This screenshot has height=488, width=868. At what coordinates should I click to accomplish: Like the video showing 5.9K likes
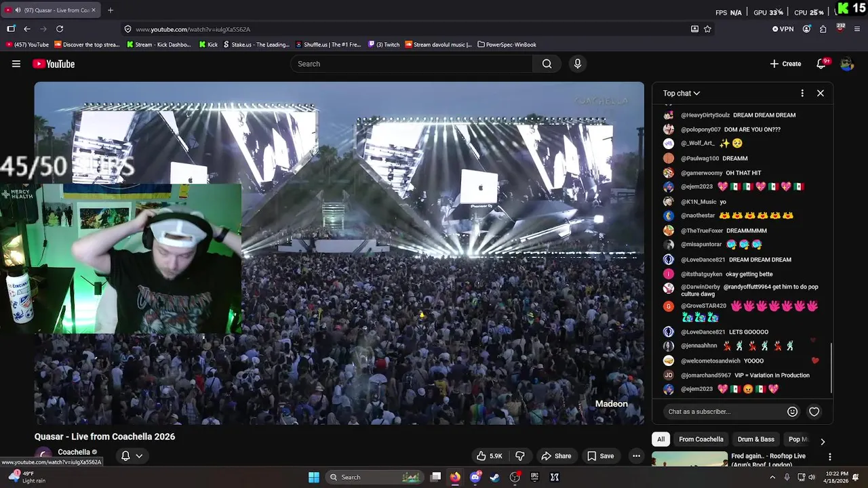[x=490, y=456]
